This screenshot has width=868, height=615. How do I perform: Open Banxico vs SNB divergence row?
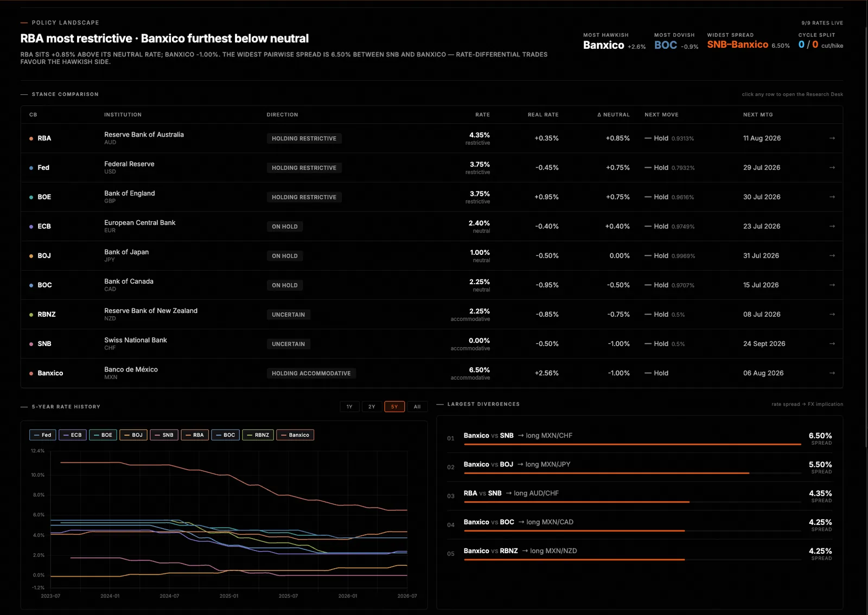(x=640, y=439)
